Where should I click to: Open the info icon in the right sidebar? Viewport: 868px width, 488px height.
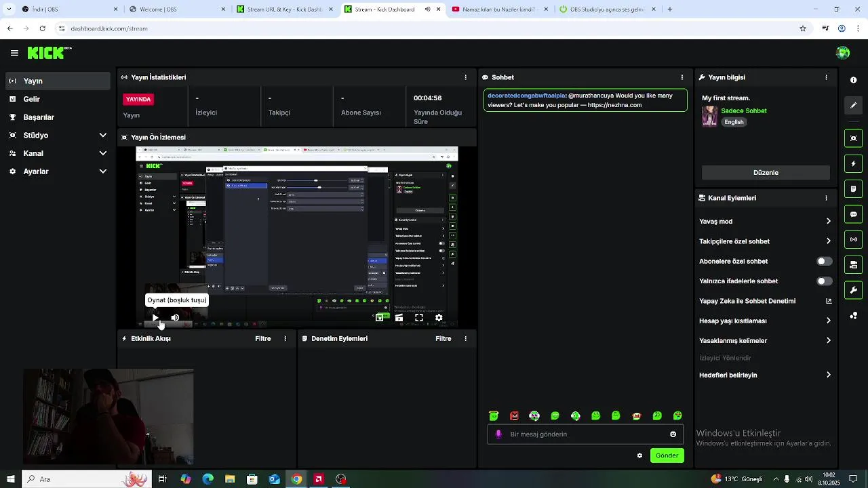[853, 80]
